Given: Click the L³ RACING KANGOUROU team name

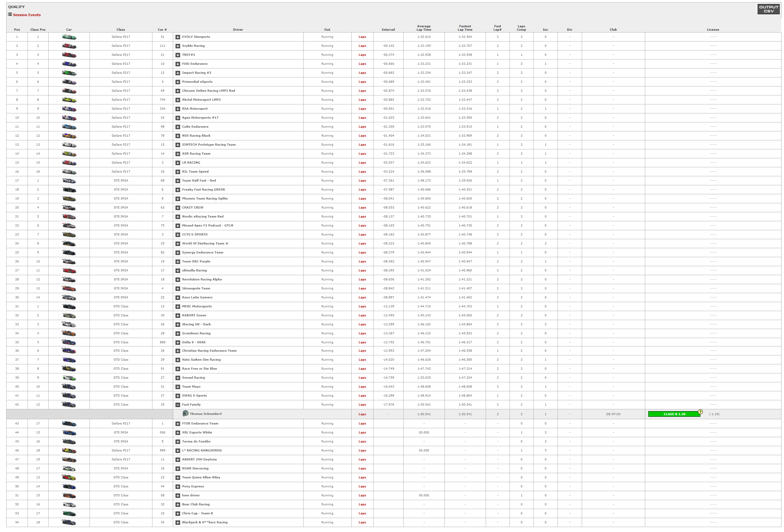Looking at the screenshot, I should (x=202, y=451).
